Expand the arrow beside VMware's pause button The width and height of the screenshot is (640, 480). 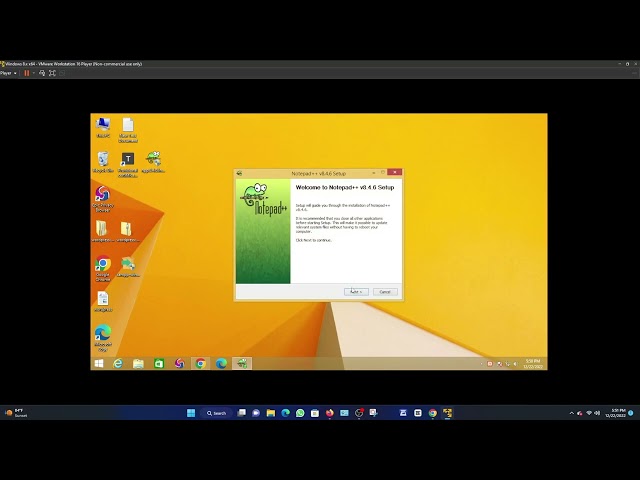pos(33,73)
